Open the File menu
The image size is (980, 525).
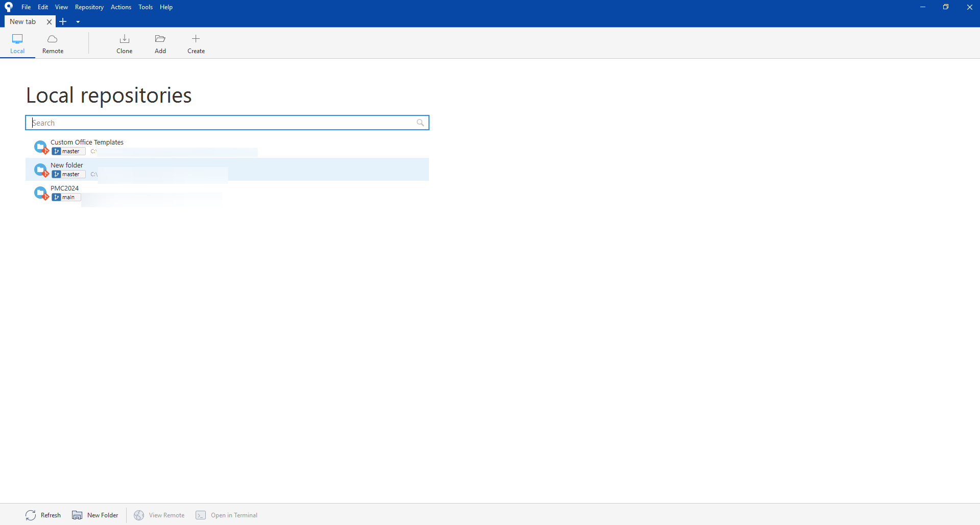point(26,7)
